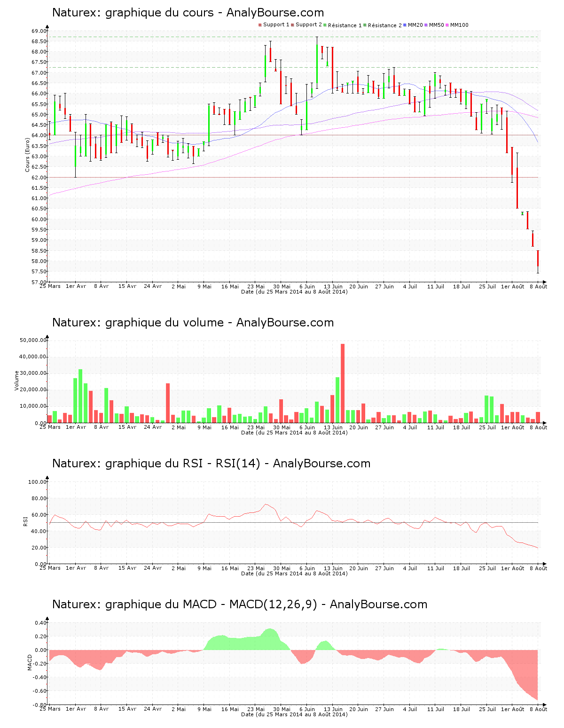Select the 'Support 2' legend label
Image resolution: width=564 pixels, height=728 pixels.
click(309, 25)
